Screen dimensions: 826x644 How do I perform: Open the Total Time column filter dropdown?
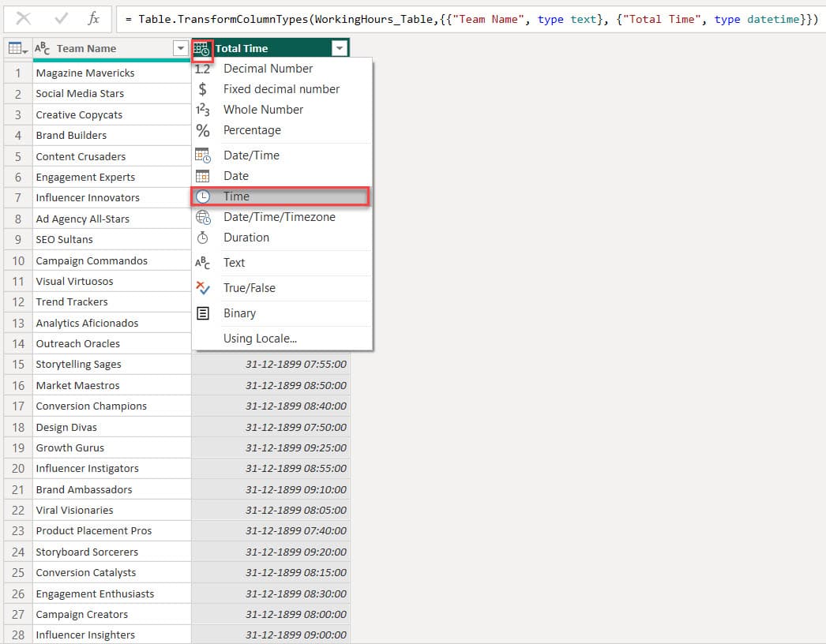pos(340,48)
